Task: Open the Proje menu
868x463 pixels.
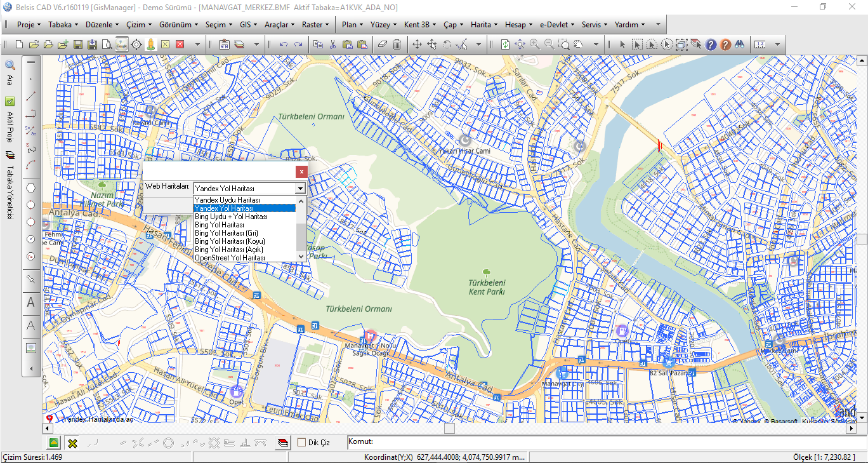Action: pos(29,25)
